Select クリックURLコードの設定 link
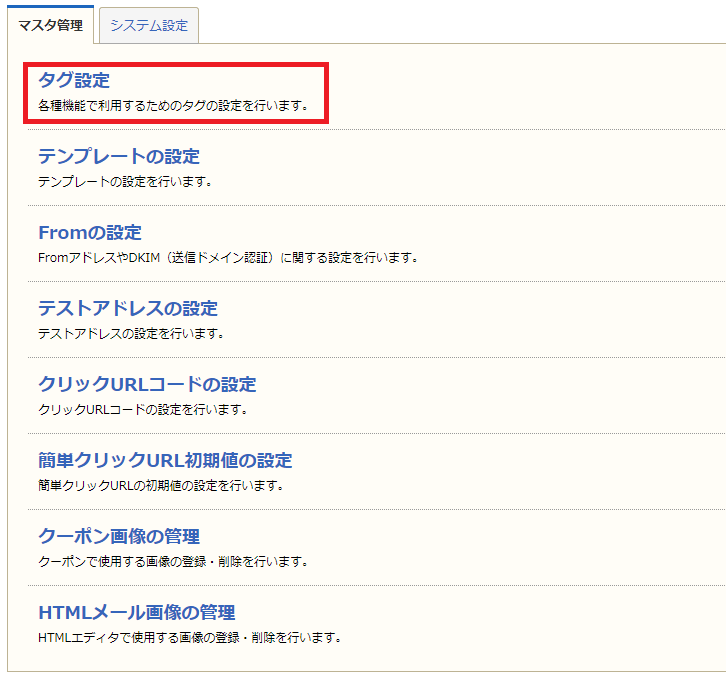The image size is (726, 673). 147,384
